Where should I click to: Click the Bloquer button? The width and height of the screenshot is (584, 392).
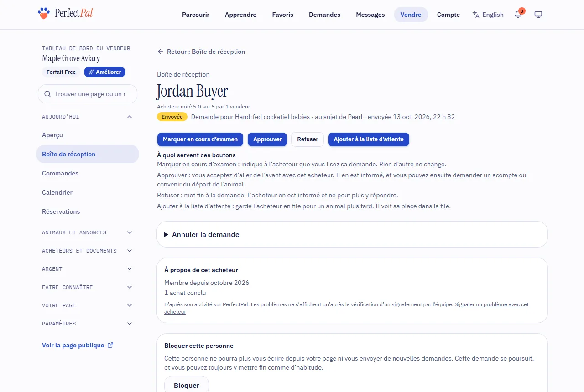pyautogui.click(x=187, y=385)
